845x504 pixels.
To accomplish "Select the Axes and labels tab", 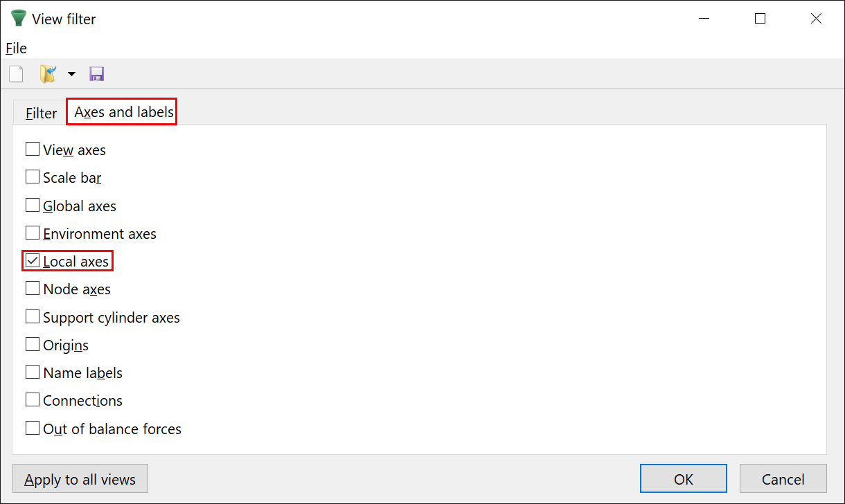I will coord(123,112).
